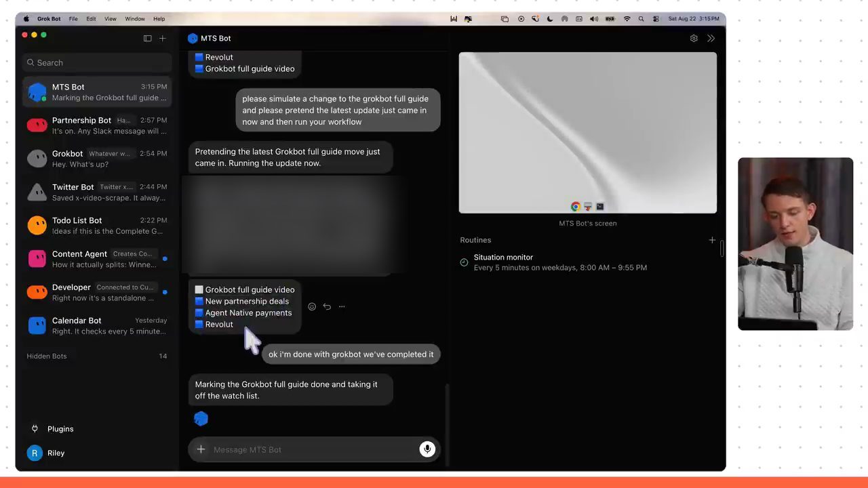The width and height of the screenshot is (868, 488).
Task: Open the Edit menu
Action: point(91,19)
